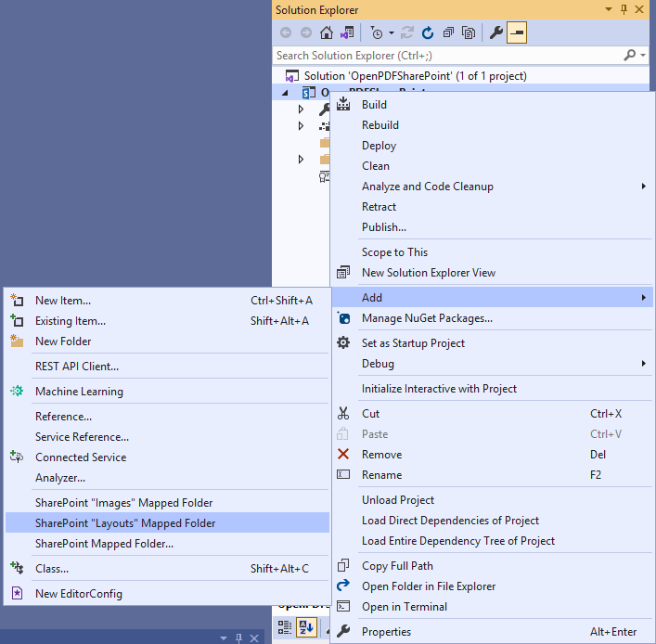The image size is (656, 644).
Task: Choose Analyzer... in Add submenu
Action: (x=167, y=478)
